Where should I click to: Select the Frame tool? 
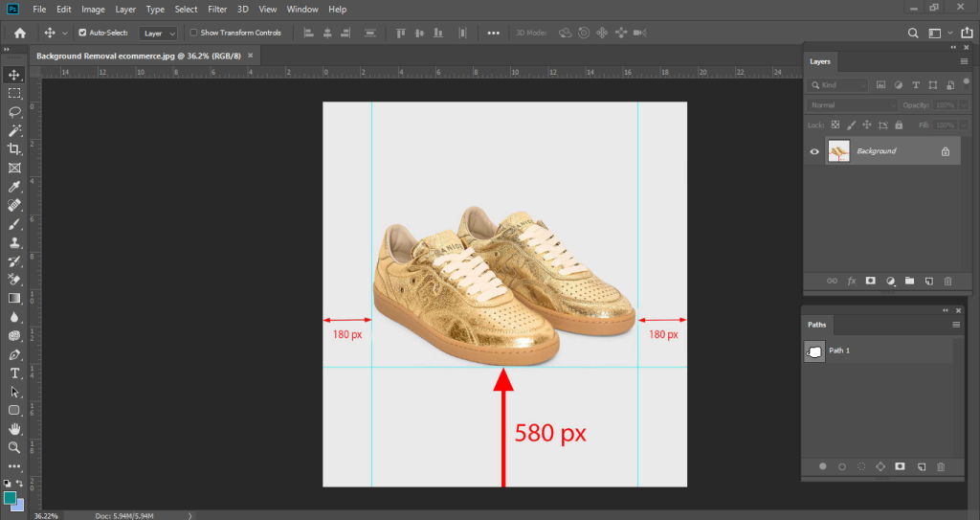point(14,168)
